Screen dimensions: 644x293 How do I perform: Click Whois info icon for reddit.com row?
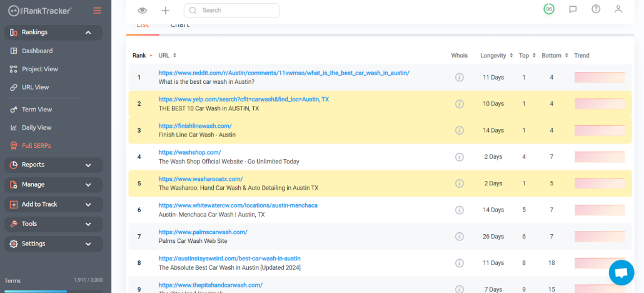point(459,78)
